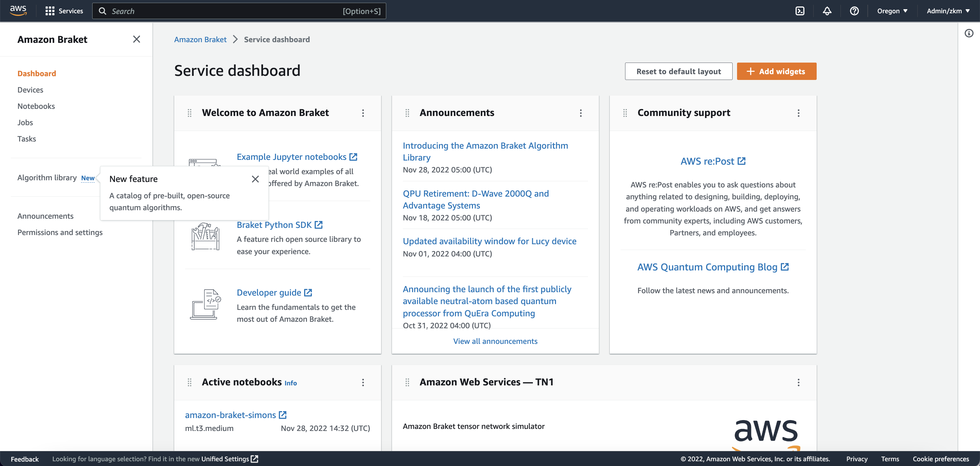Grab the Announcements widget drag handle
The height and width of the screenshot is (466, 980).
(x=407, y=113)
